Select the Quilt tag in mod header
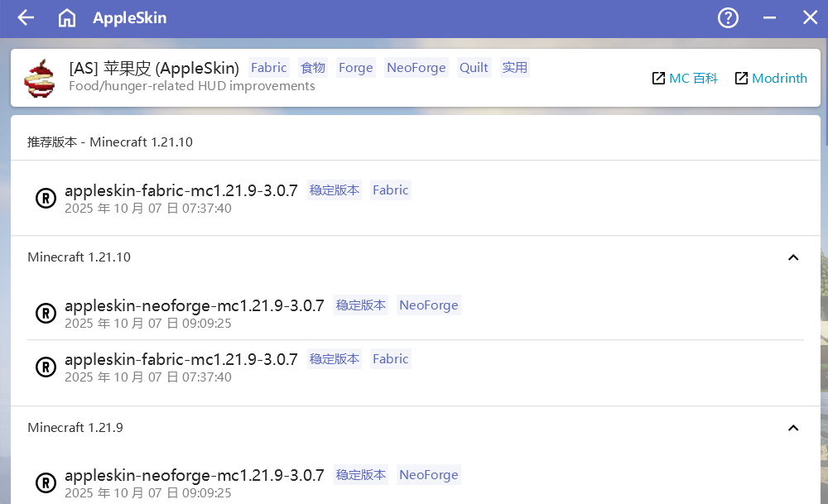 point(474,68)
